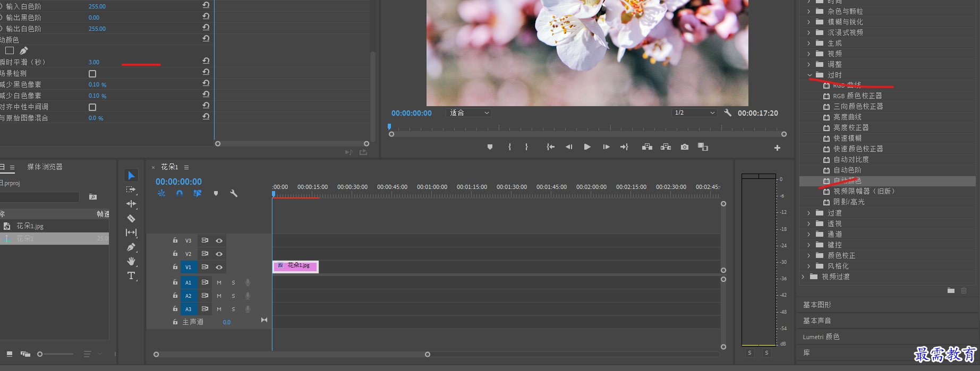Expand the 沉浸式视频 folder
980x371 pixels.
point(809,32)
